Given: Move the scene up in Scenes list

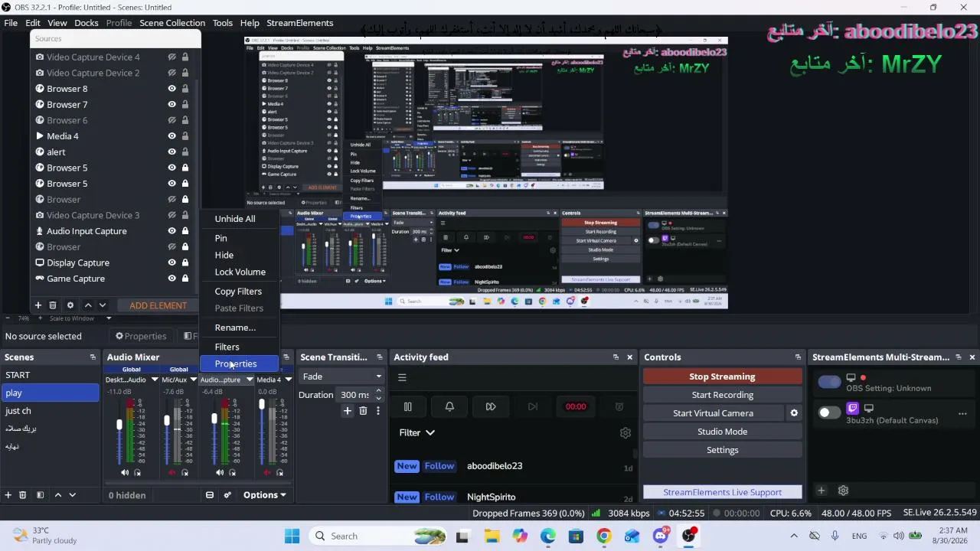Looking at the screenshot, I should click(x=57, y=495).
